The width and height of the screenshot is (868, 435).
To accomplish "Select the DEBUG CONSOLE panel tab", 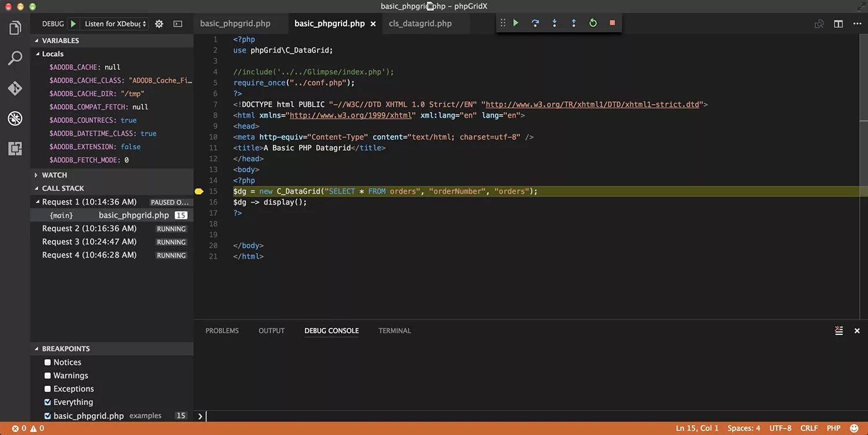I will (x=332, y=331).
